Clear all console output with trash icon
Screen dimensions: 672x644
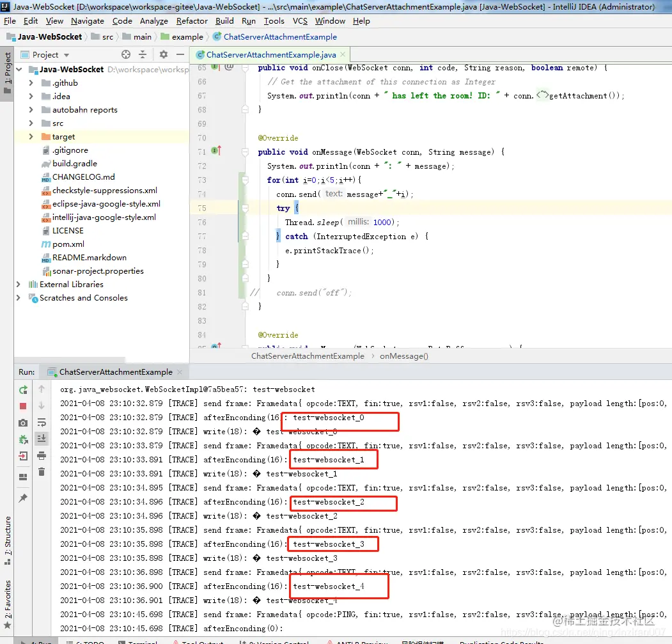point(42,471)
